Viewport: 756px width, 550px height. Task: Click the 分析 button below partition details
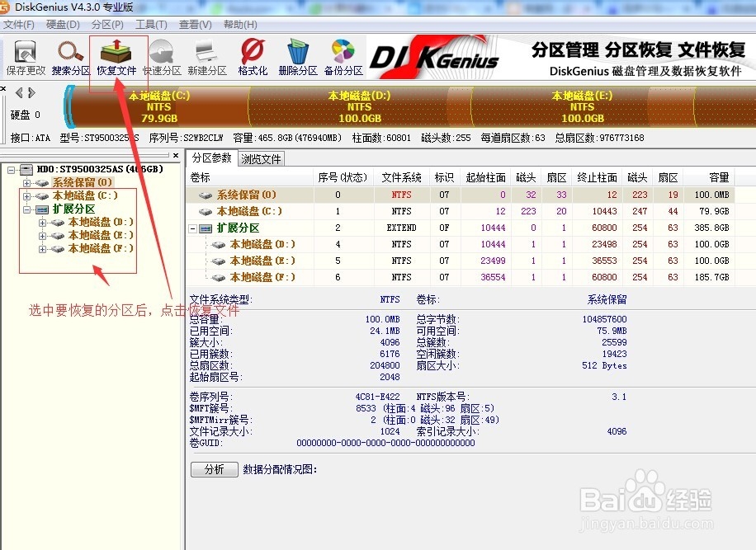click(x=214, y=469)
